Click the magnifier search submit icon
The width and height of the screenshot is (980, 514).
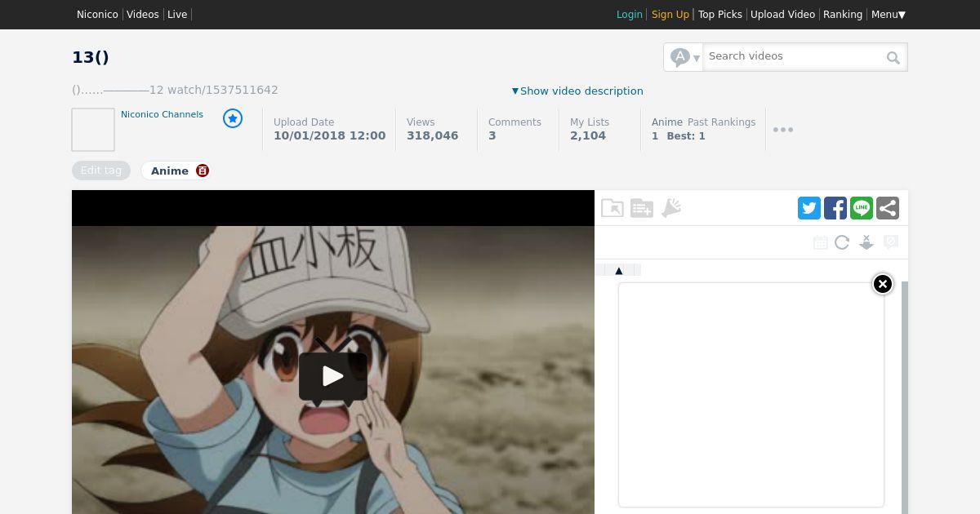893,57
